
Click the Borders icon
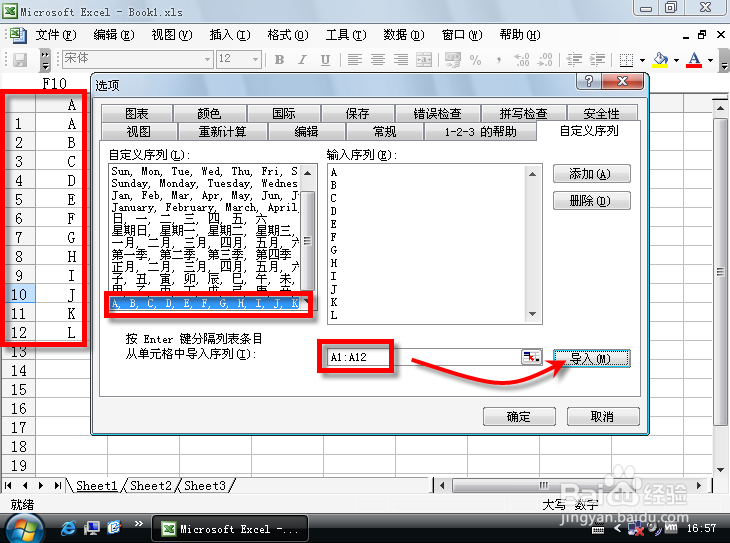tap(627, 60)
